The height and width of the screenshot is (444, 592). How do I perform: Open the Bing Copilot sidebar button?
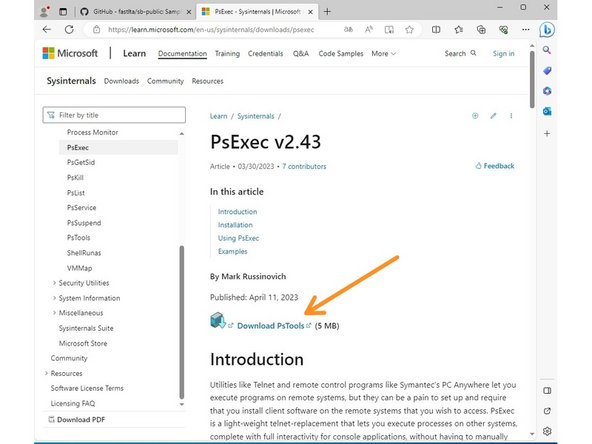coord(547,29)
